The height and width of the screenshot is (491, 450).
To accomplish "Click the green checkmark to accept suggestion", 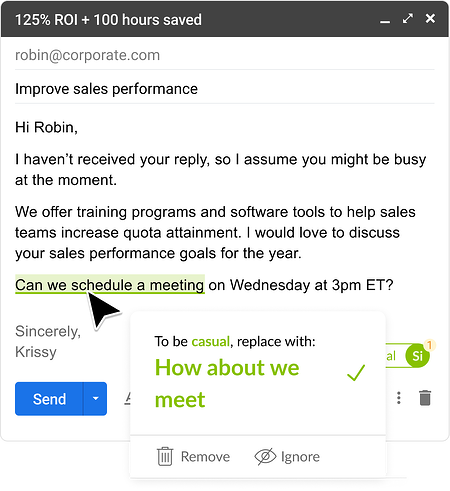I will (x=356, y=372).
